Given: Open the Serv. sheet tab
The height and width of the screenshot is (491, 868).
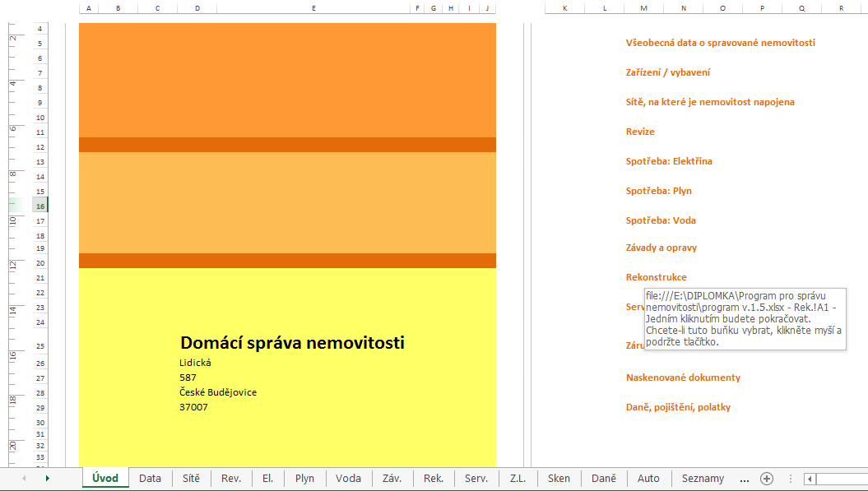Looking at the screenshot, I should [x=476, y=479].
